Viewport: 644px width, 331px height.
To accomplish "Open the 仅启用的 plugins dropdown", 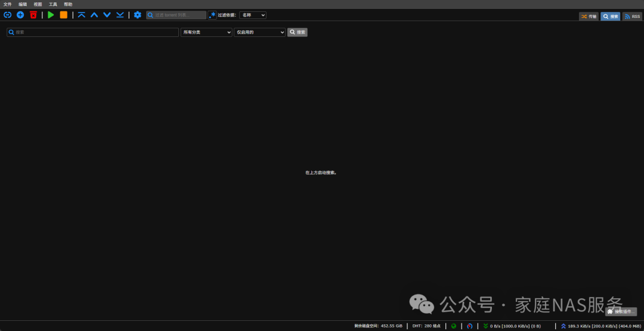I will click(x=259, y=32).
